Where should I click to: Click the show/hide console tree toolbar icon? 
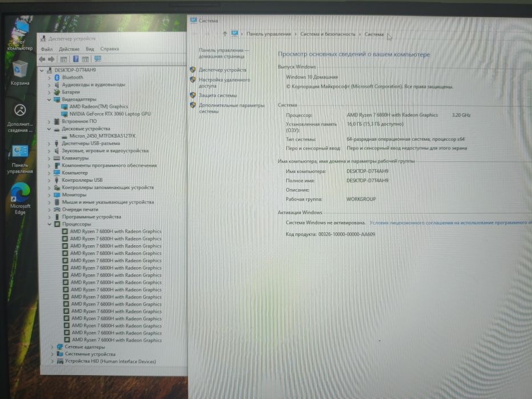[x=63, y=59]
